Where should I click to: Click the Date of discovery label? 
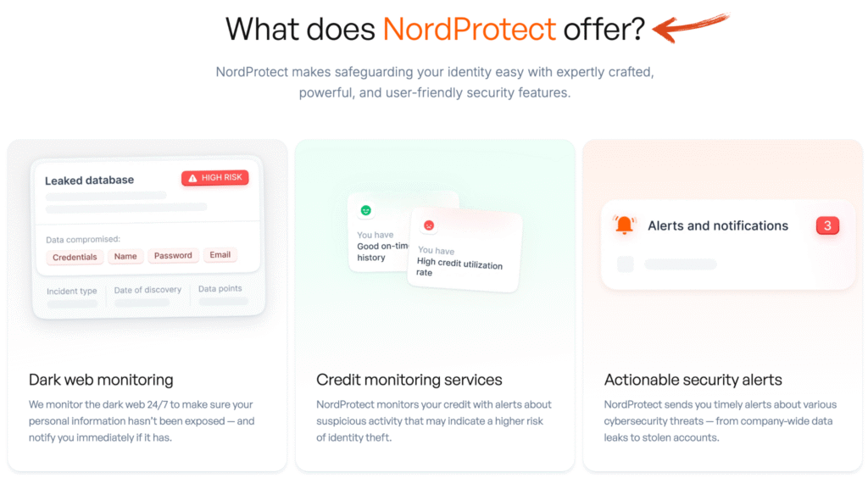coord(147,290)
